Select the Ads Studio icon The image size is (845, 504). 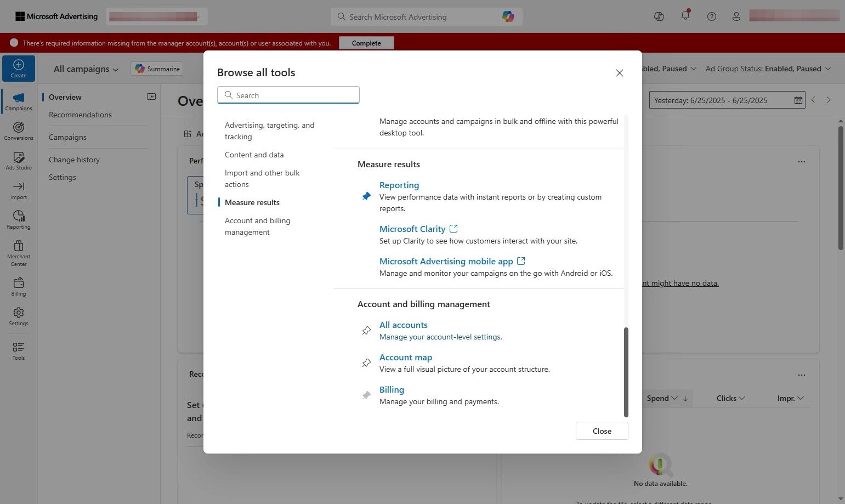click(18, 161)
